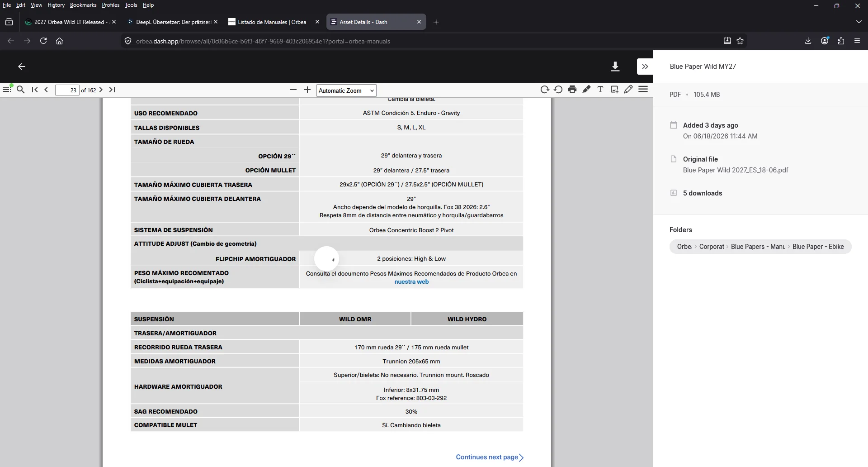
Task: Click the icon left of the bookmark star
Action: [x=727, y=41]
